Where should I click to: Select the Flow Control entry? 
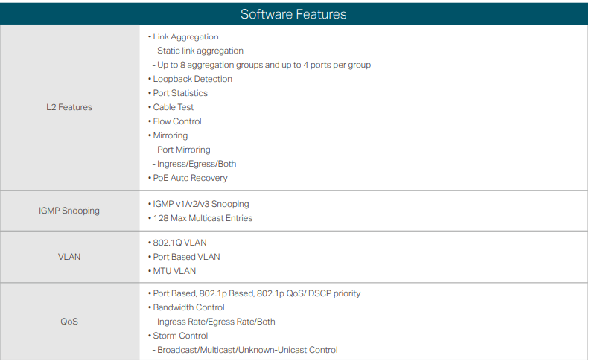pyautogui.click(x=177, y=121)
